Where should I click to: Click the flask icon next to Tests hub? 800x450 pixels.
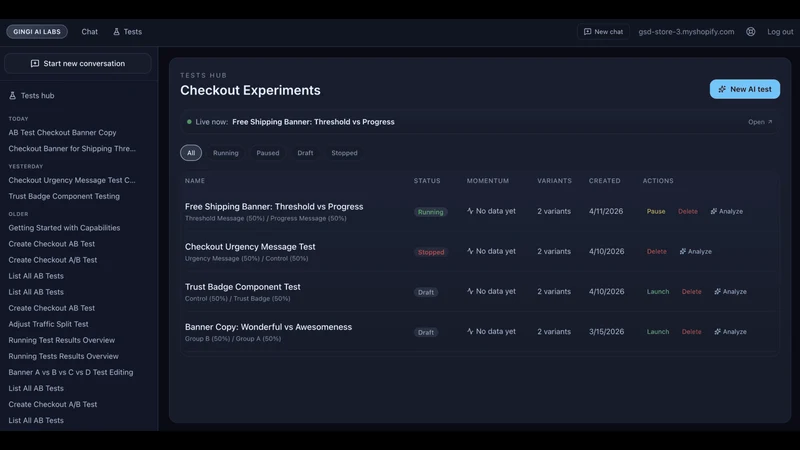[12, 95]
